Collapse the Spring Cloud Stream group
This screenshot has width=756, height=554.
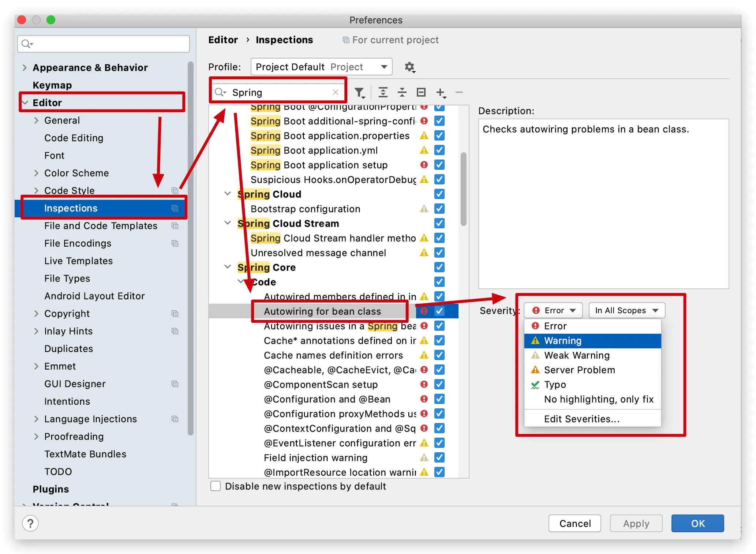(228, 223)
